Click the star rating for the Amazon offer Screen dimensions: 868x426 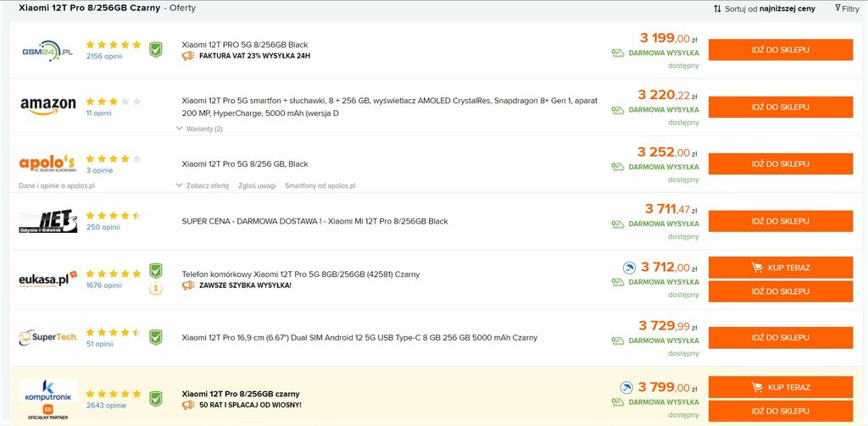click(x=114, y=102)
